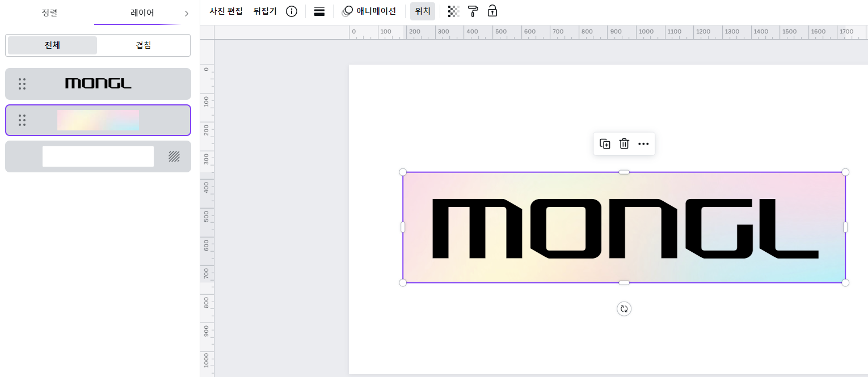The width and height of the screenshot is (868, 377).
Task: Open the transparency checkerboard icon
Action: click(x=453, y=11)
